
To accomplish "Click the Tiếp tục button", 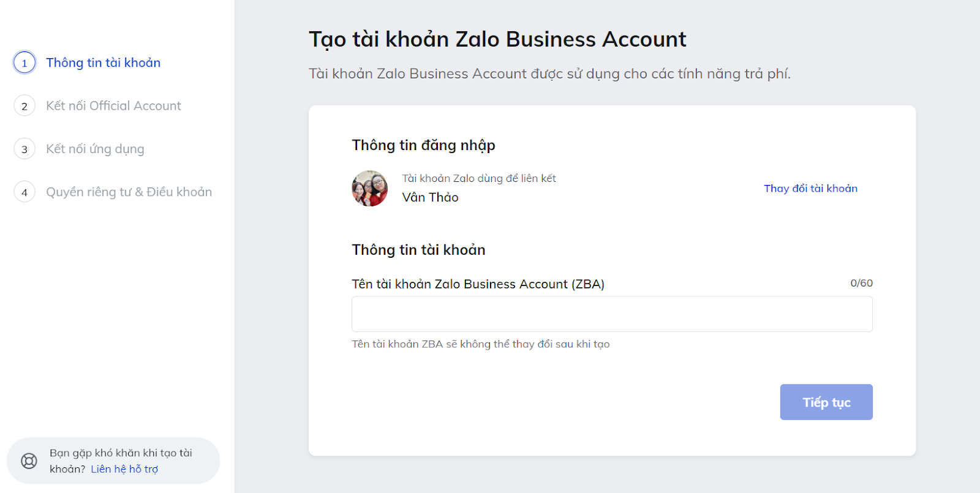I will coord(826,402).
